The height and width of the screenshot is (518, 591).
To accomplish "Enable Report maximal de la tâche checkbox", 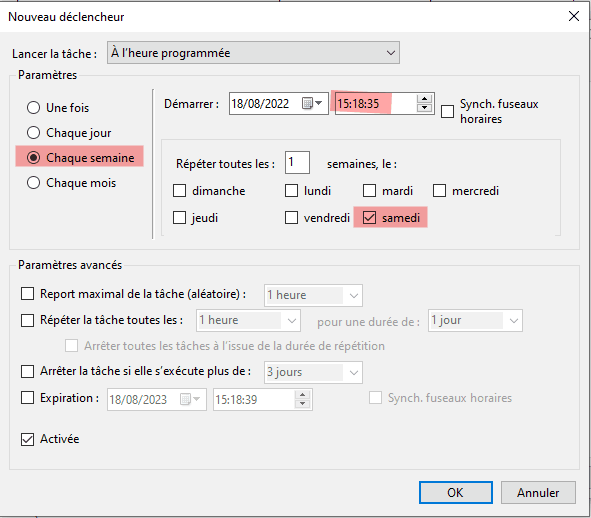I will (28, 294).
